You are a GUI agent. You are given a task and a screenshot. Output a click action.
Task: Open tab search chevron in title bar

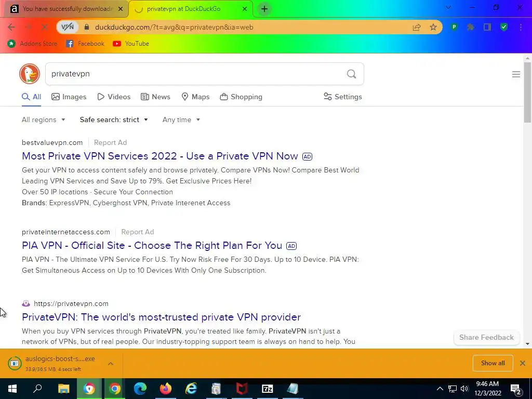coord(448,7)
